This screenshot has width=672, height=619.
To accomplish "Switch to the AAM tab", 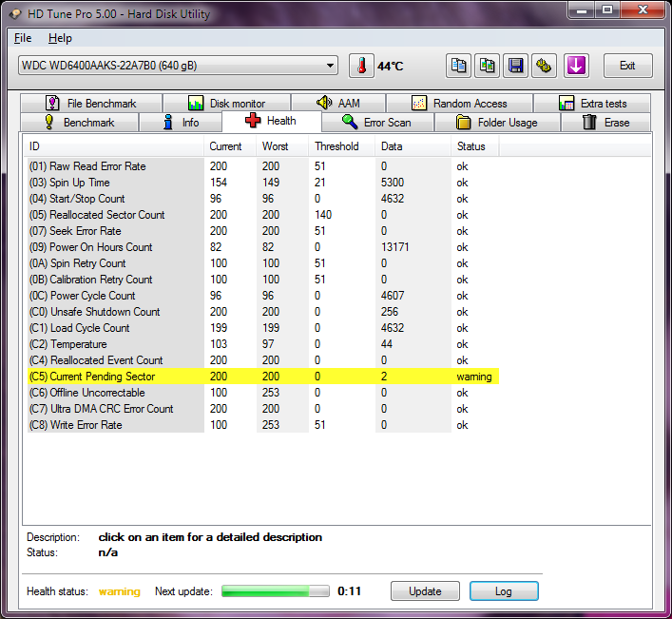I will point(338,104).
